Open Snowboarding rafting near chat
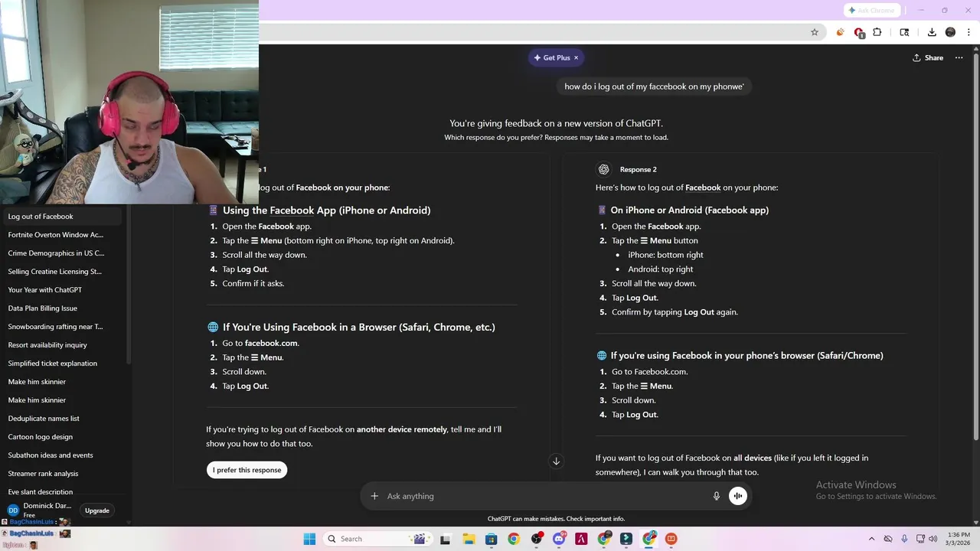Screen dimensions: 980x551 tap(61, 327)
